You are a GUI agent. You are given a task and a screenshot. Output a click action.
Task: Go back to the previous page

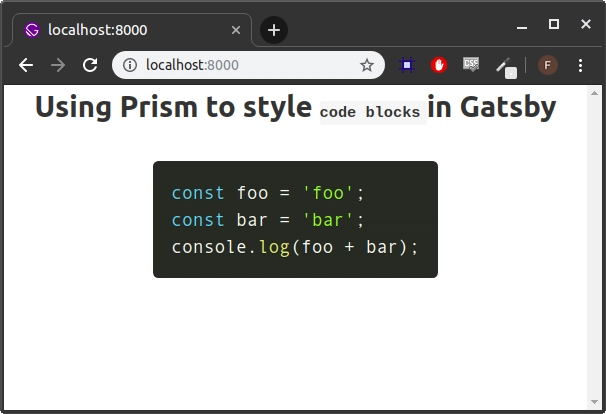(x=26, y=65)
